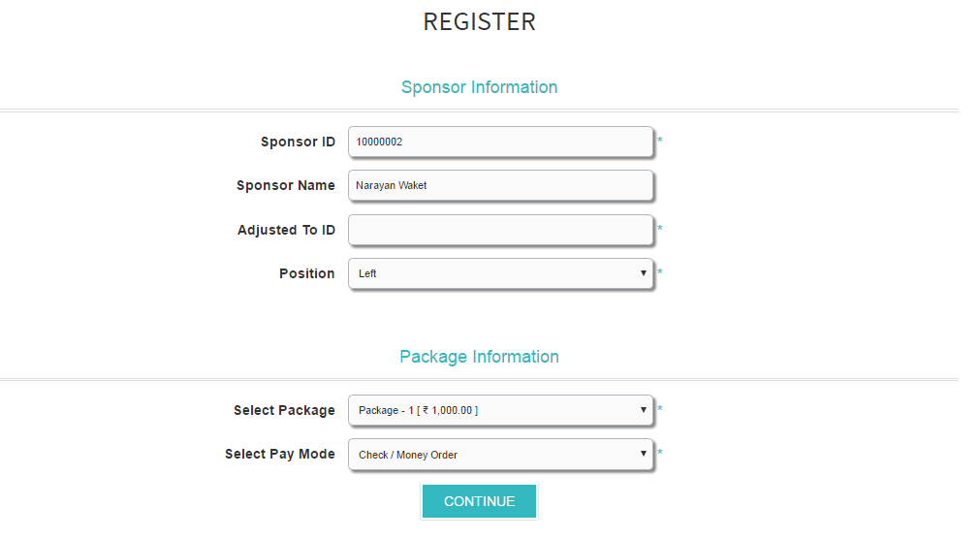The height and width of the screenshot is (539, 980).
Task: Click the required asterisk beside Position dropdown
Action: pyautogui.click(x=660, y=273)
